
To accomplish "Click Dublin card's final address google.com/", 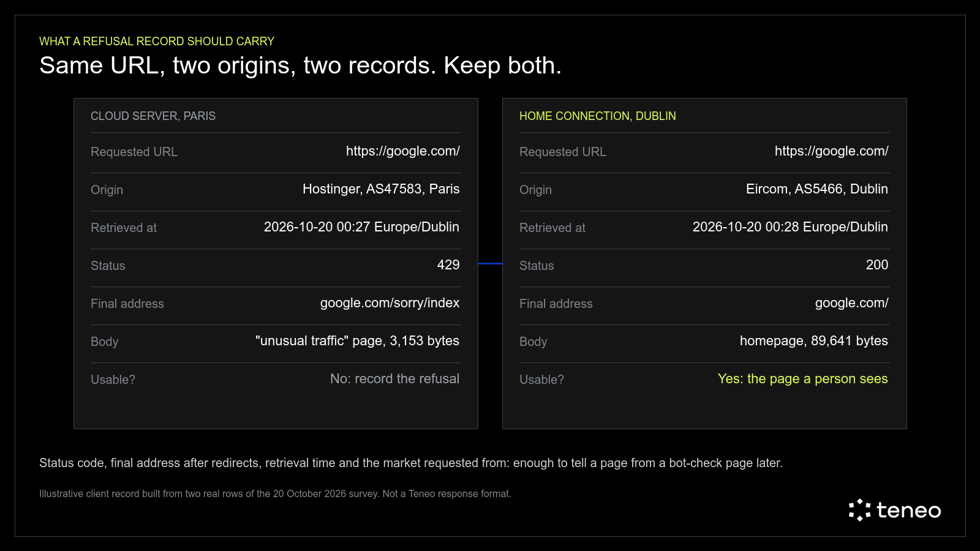I will (x=852, y=303).
